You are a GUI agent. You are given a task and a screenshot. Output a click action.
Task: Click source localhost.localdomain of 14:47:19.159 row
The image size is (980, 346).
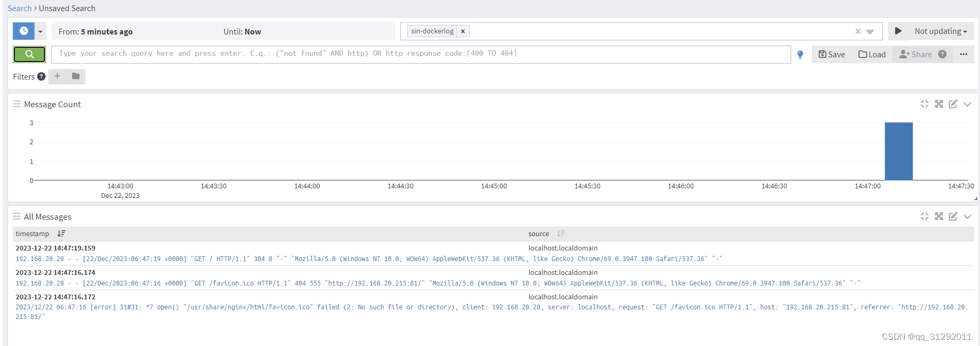563,248
